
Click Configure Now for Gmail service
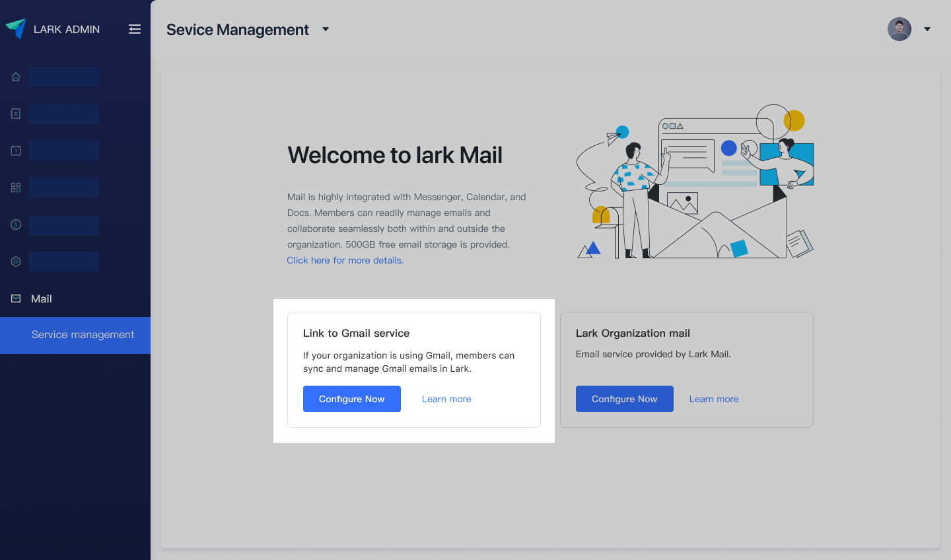pos(352,399)
